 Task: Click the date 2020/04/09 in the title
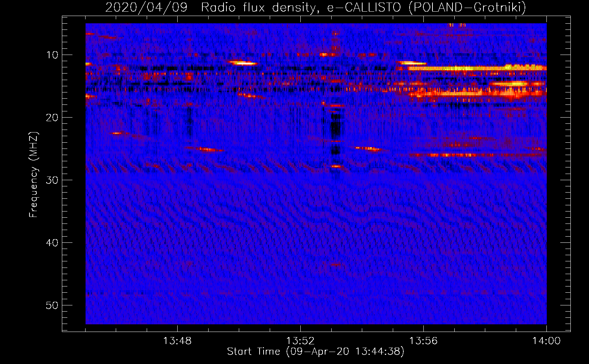(x=146, y=7)
